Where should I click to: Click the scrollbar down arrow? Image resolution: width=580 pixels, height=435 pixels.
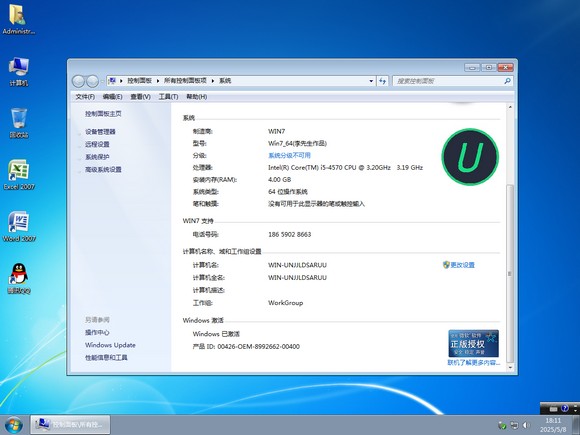(x=510, y=367)
